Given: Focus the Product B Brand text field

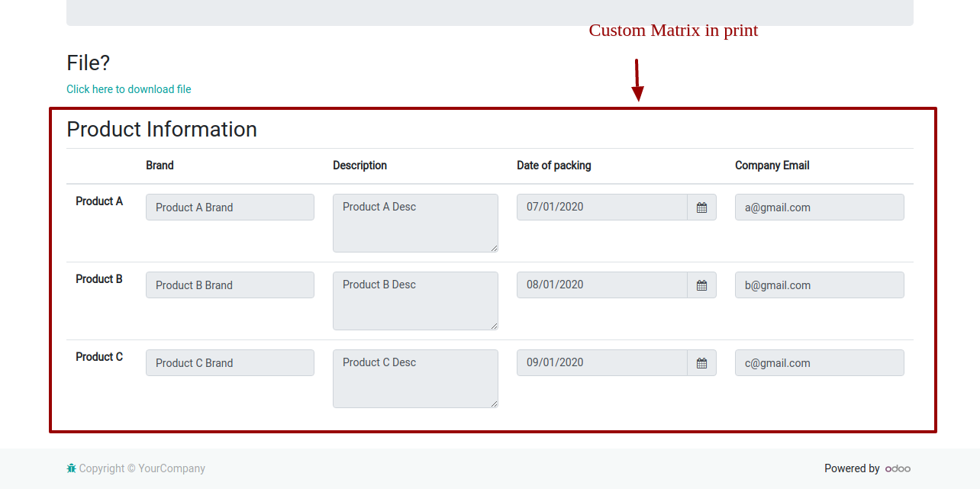Looking at the screenshot, I should coord(230,285).
